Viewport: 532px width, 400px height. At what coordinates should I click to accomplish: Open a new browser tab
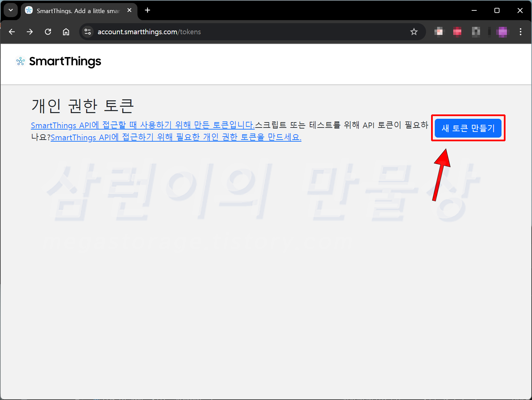coord(147,10)
